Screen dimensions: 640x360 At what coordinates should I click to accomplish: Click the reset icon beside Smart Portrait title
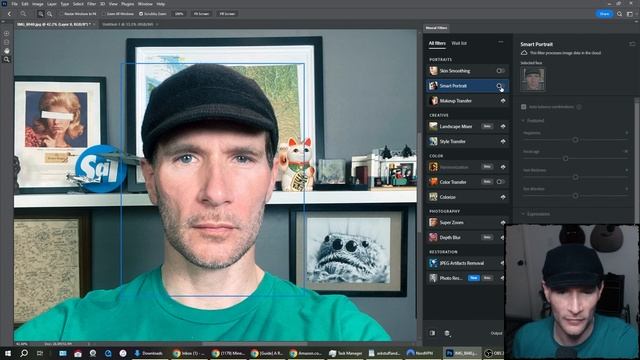(632, 44)
